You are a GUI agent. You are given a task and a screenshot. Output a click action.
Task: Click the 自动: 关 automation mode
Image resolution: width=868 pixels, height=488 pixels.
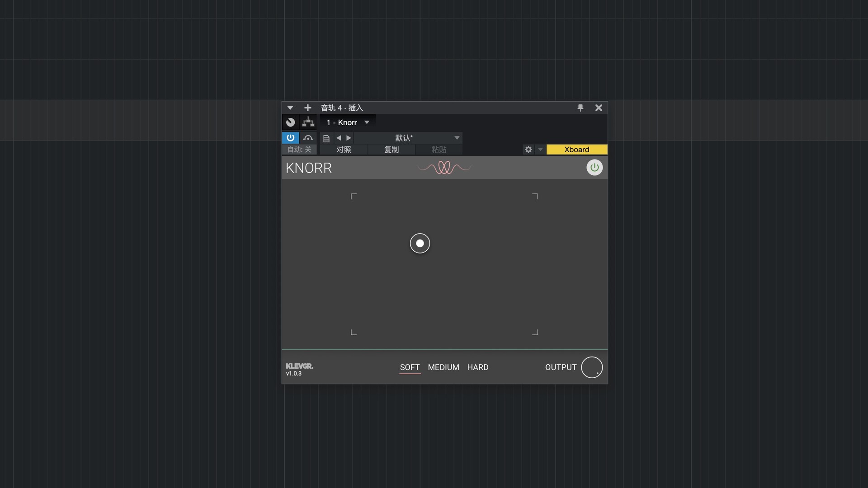pos(299,150)
